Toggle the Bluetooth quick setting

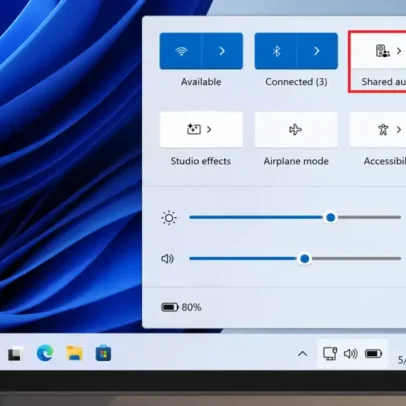(276, 51)
